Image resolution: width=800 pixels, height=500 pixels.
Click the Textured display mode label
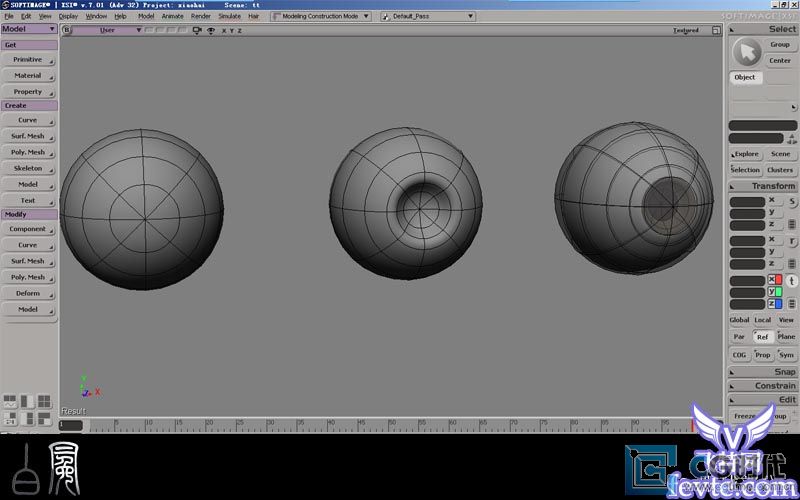click(686, 31)
